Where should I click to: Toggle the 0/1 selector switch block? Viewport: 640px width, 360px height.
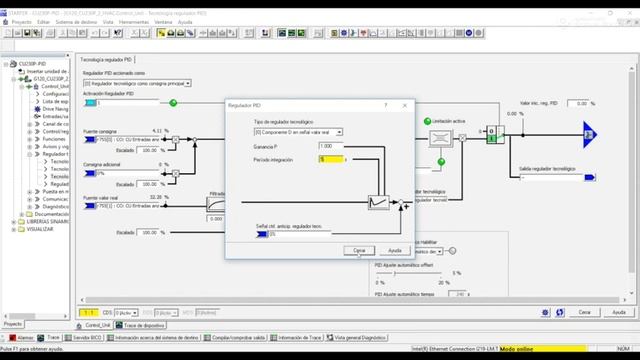point(495,135)
